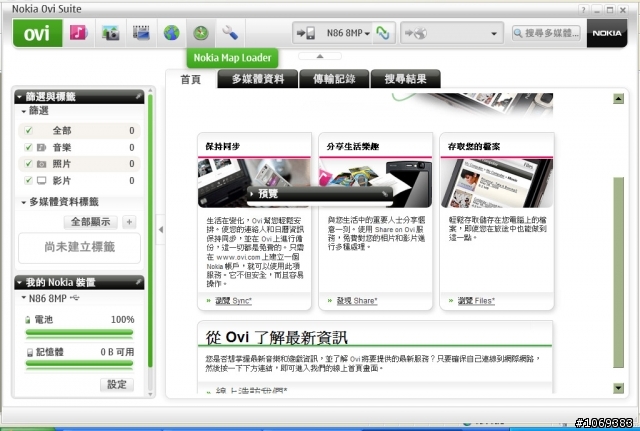Click the 記憶體 memory usage bar
The height and width of the screenshot is (431, 640).
coord(79,364)
